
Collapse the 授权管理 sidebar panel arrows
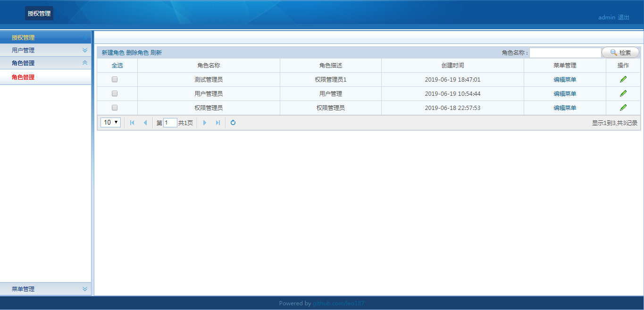[85, 37]
